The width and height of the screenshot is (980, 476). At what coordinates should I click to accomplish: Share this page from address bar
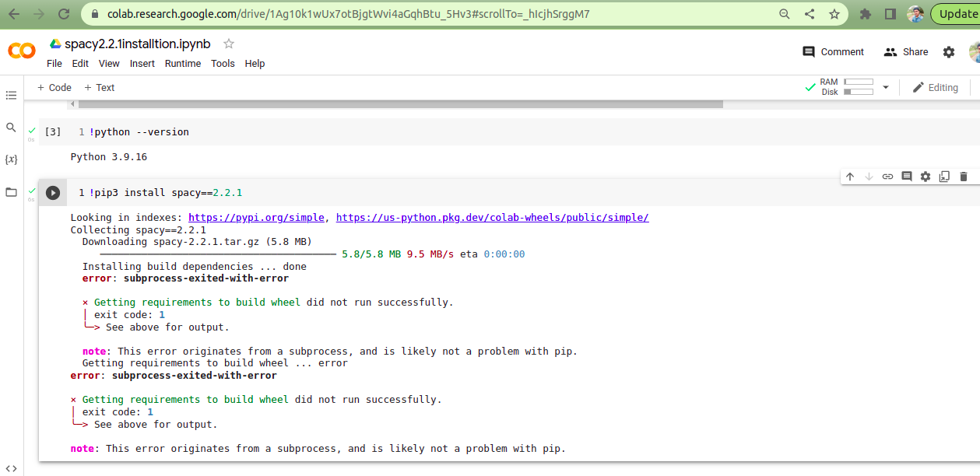point(810,14)
